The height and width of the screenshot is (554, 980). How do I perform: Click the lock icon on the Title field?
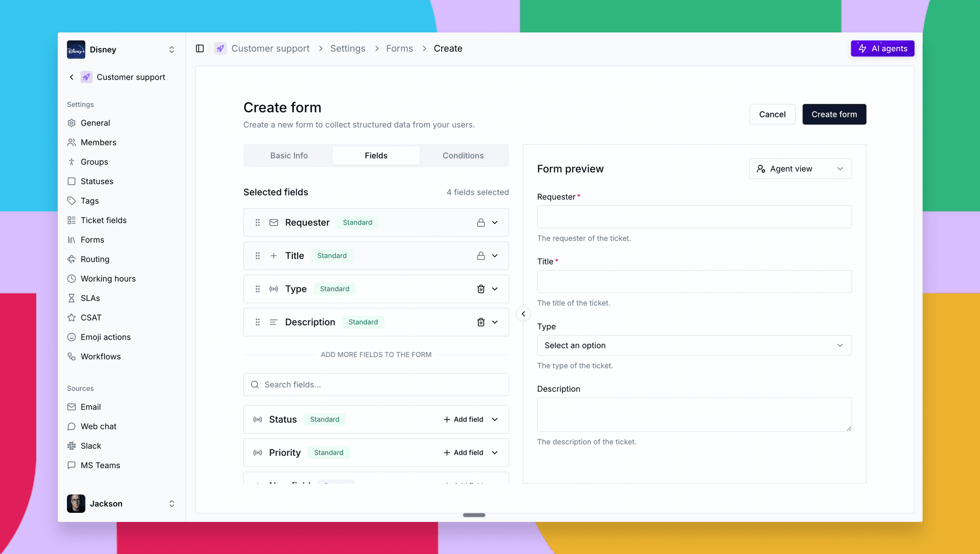(481, 255)
